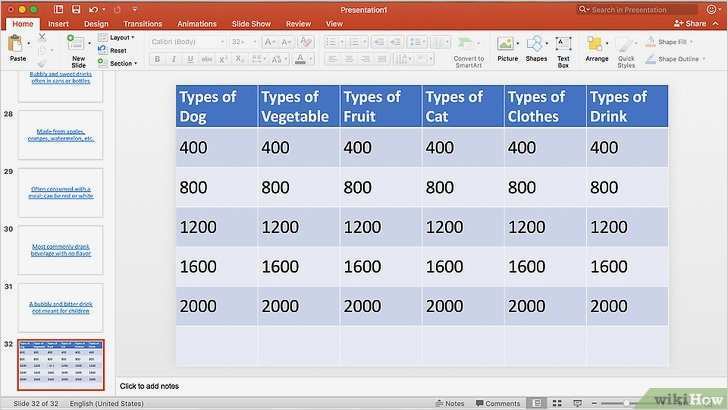Toggle Center text alignment
This screenshot has width=728, height=410.
349,59
